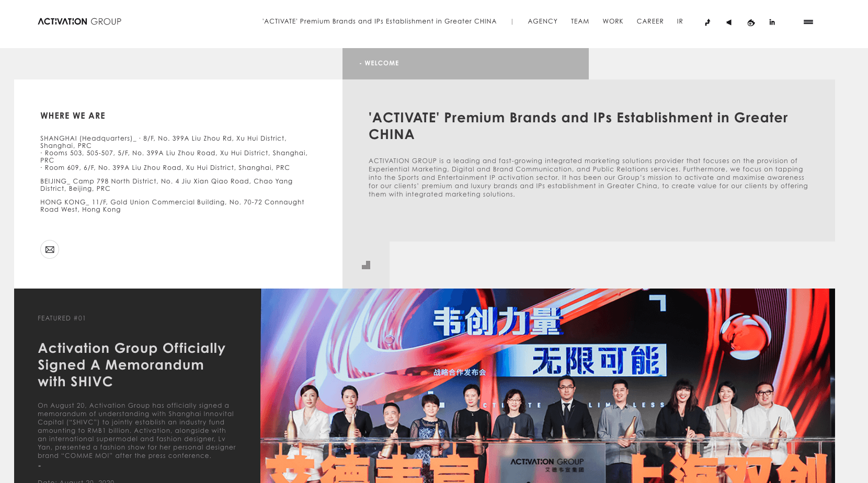Click the email envelope icon
The image size is (868, 483).
pyautogui.click(x=50, y=249)
